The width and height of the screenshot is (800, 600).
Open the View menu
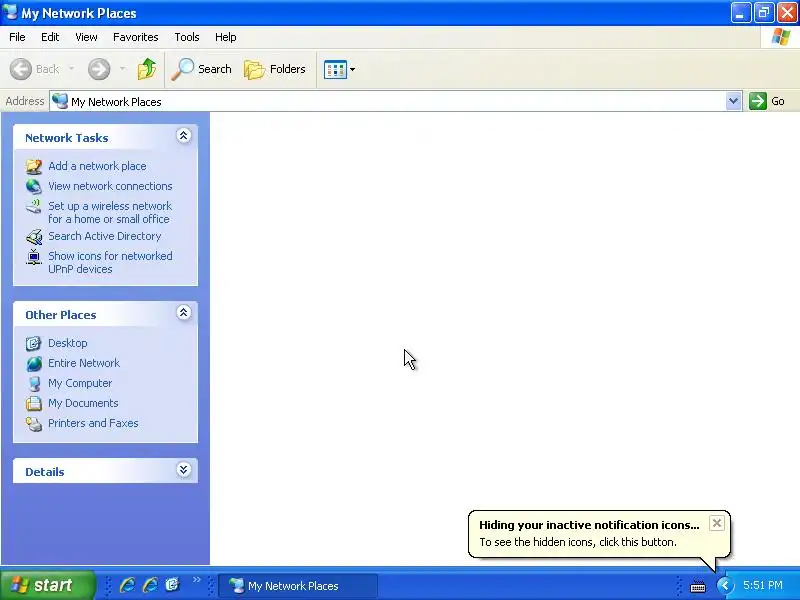86,37
